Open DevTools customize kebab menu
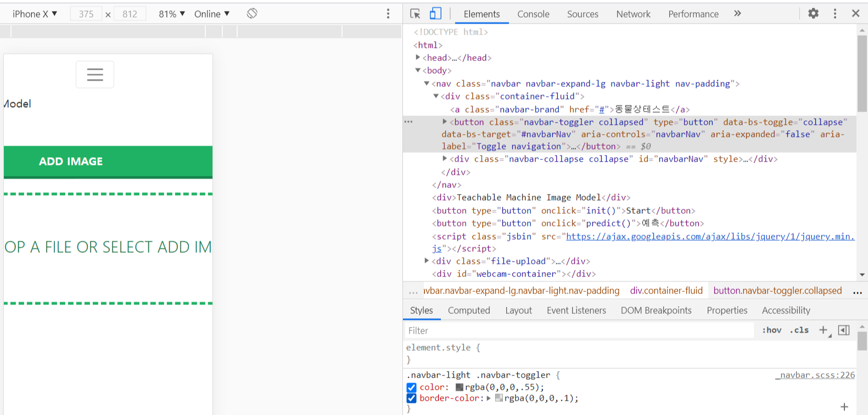868x415 pixels. tap(835, 14)
